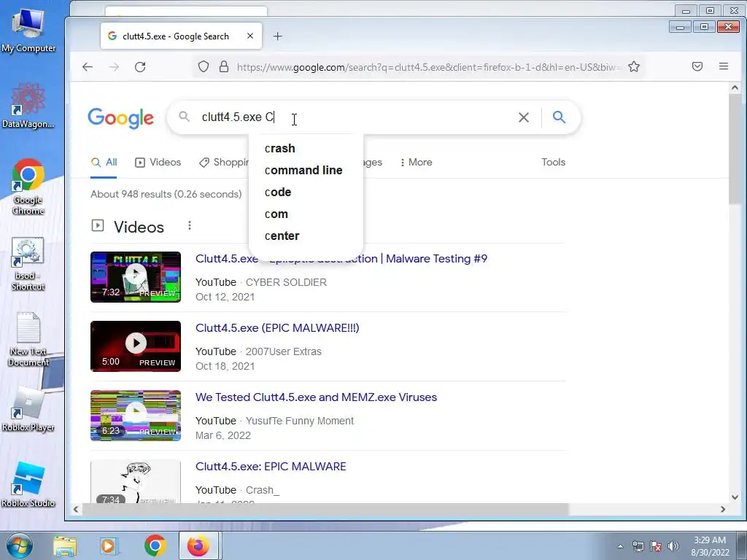Open the tracking protection shield icon
The width and height of the screenshot is (747, 560).
coord(204,66)
